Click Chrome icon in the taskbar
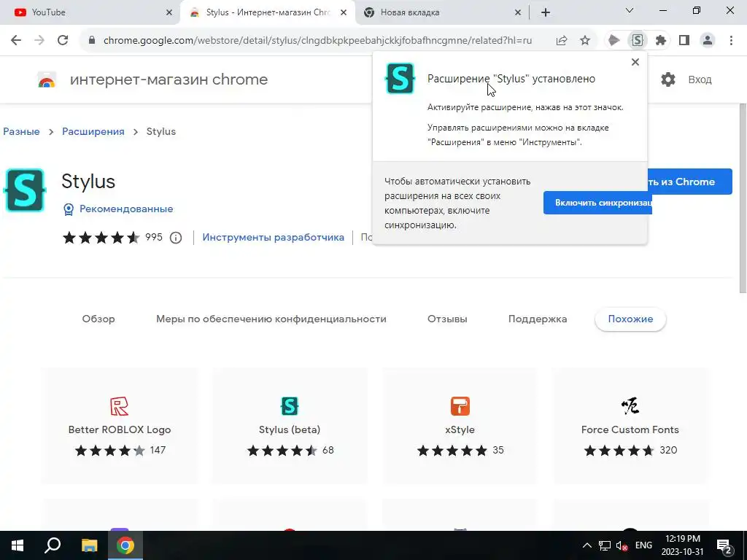 click(x=125, y=545)
